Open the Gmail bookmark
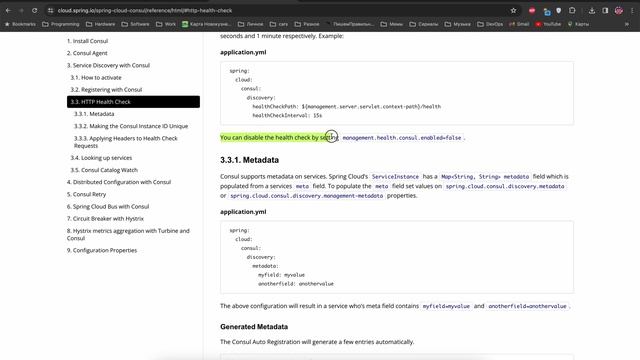The width and height of the screenshot is (640, 360). [x=519, y=24]
